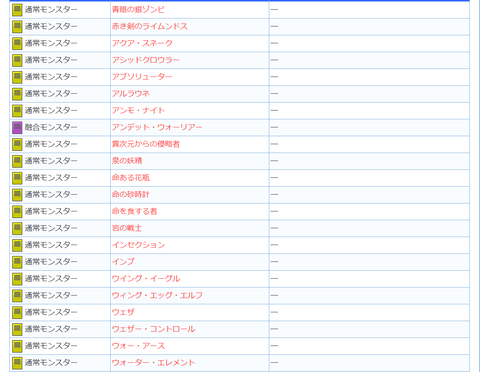Select the card icon for ウィング・エッグ・エルフ
This screenshot has height=372, width=480.
pyautogui.click(x=17, y=295)
